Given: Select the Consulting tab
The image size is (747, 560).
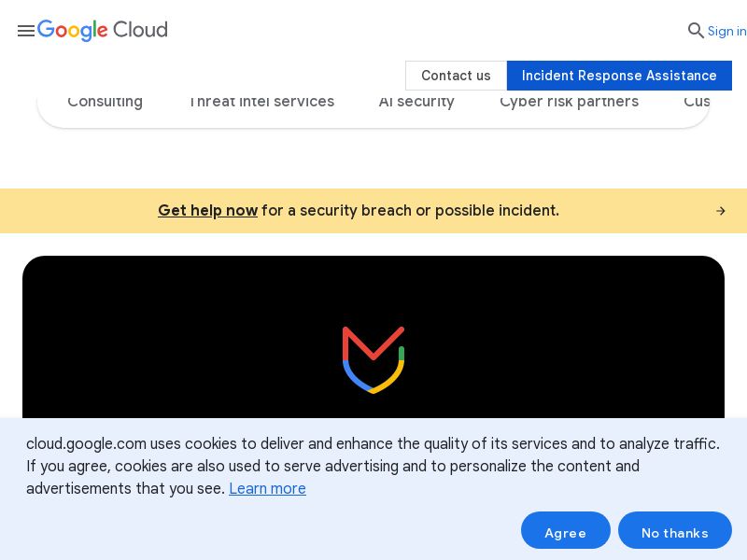Looking at the screenshot, I should (x=105, y=103).
